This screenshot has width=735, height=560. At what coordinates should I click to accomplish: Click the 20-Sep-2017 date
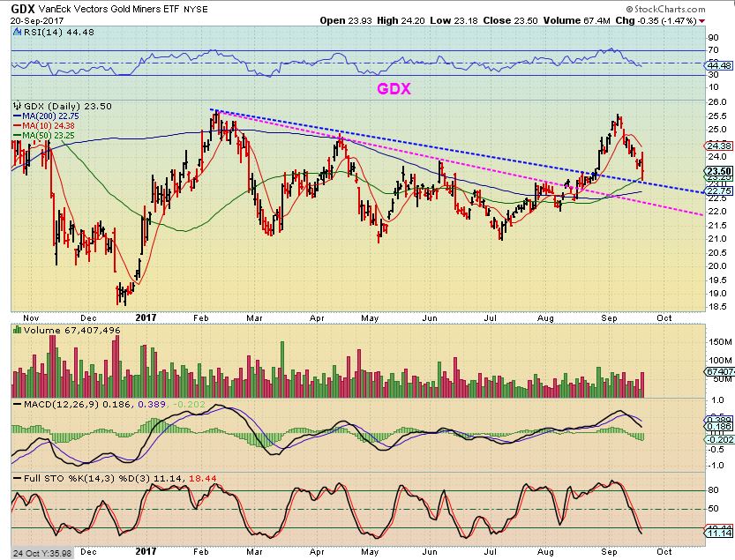tap(37, 21)
